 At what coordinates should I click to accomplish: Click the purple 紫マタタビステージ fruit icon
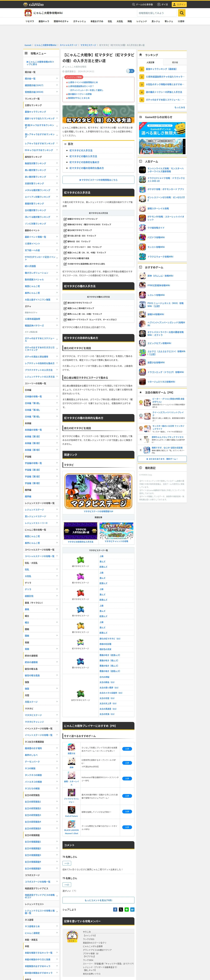click(x=80, y=577)
